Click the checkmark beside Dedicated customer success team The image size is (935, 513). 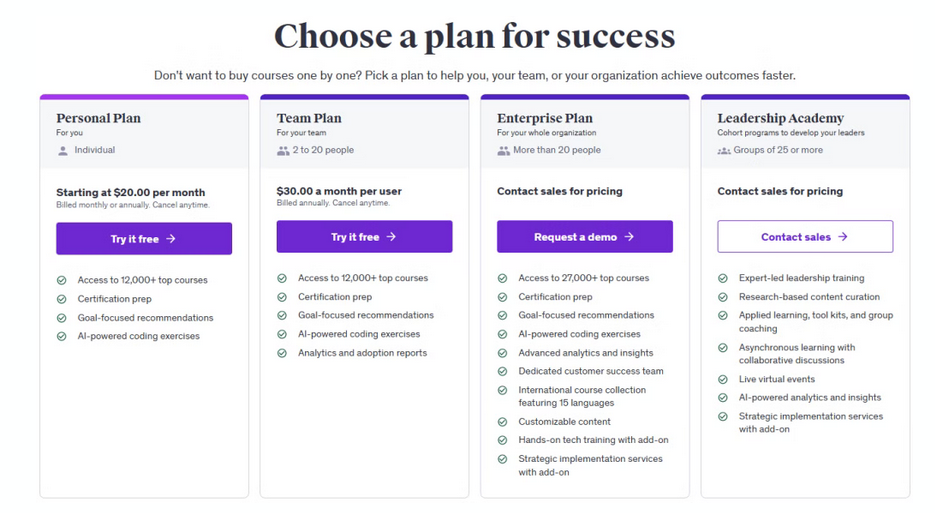pyautogui.click(x=503, y=372)
